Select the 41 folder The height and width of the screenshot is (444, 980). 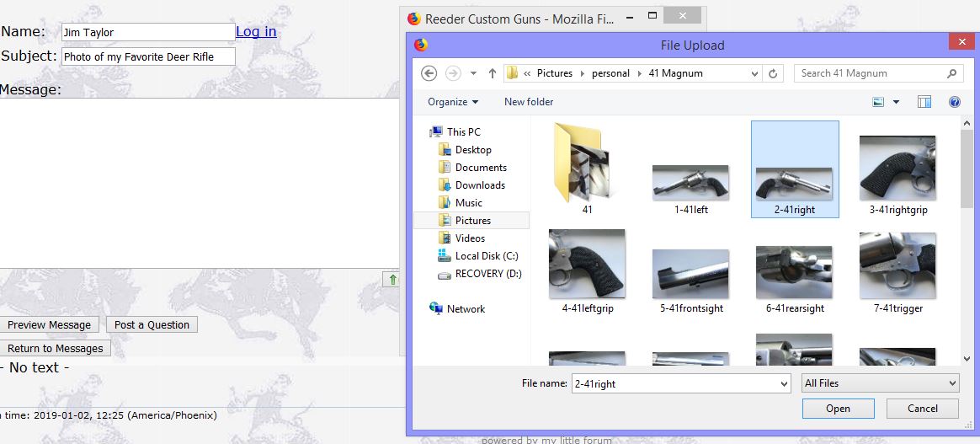[x=586, y=169]
